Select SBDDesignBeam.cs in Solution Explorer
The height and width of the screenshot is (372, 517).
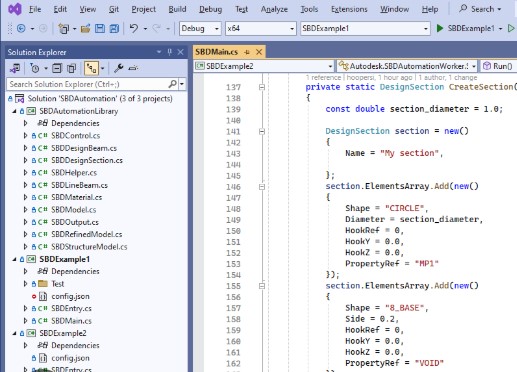(84, 148)
